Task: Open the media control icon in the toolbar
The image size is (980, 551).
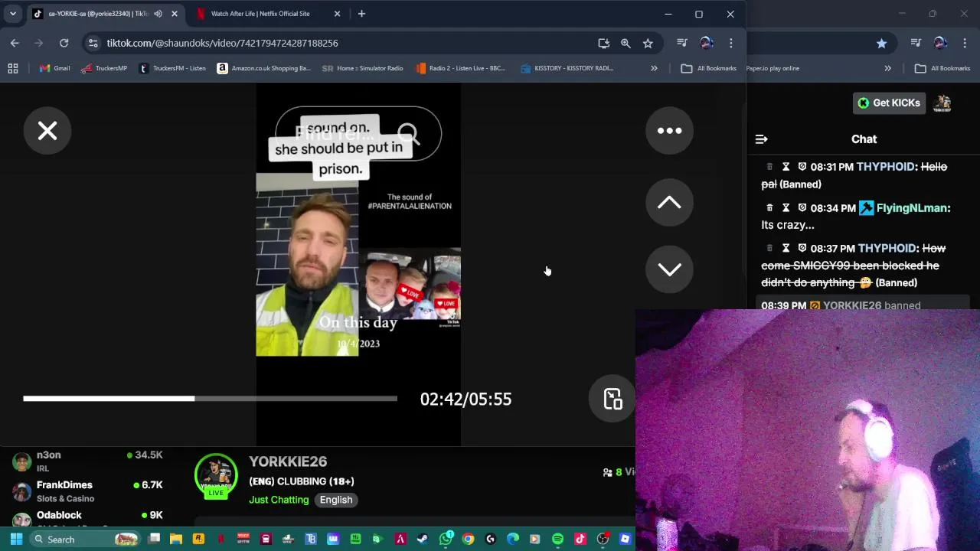Action: tap(682, 43)
